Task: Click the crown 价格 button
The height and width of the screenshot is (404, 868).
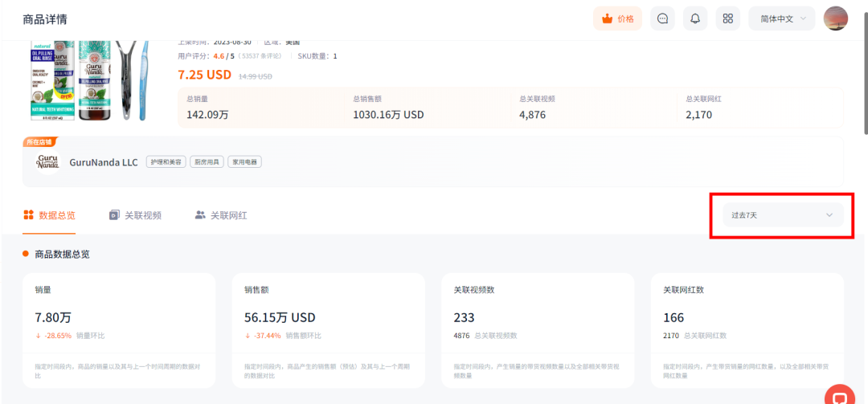Action: pyautogui.click(x=617, y=18)
